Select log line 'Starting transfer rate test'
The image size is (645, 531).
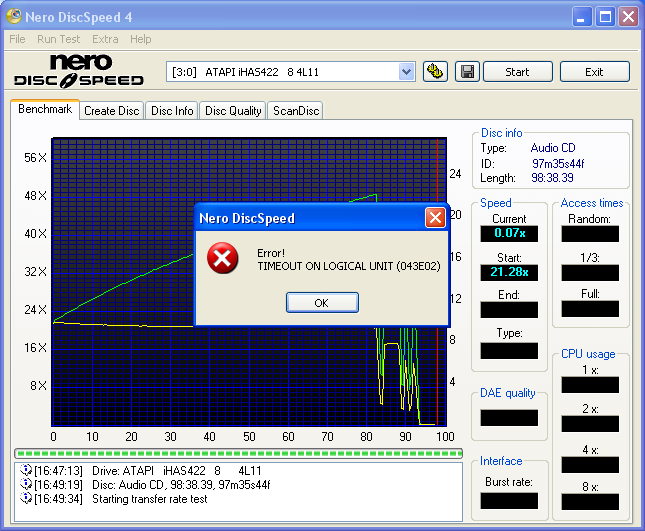coord(150,499)
